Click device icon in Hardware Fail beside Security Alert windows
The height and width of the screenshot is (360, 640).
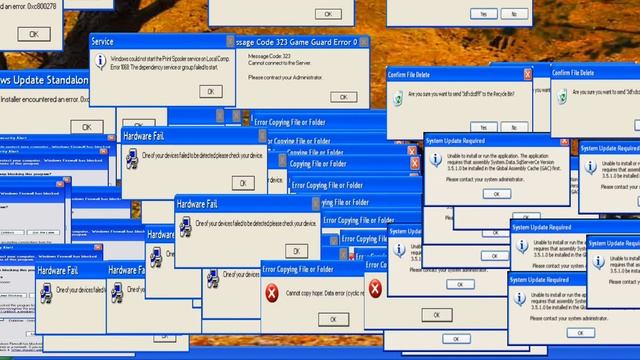click(x=46, y=293)
